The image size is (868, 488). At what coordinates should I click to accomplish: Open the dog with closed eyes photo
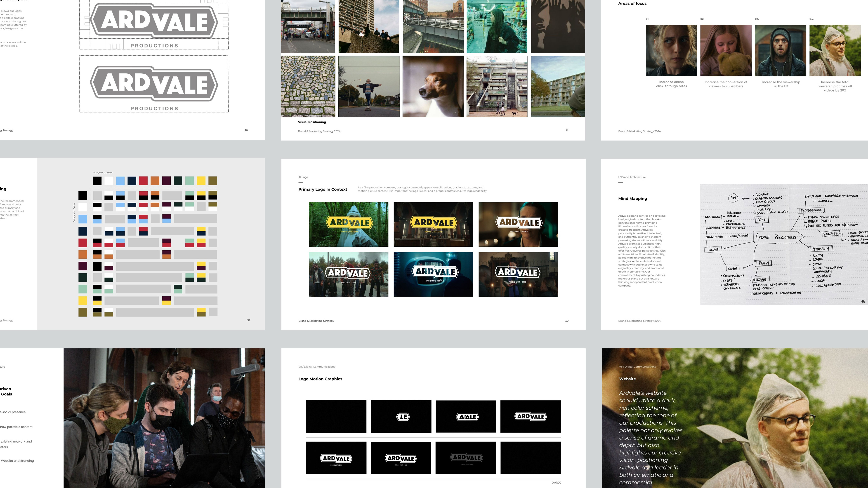pos(433,87)
